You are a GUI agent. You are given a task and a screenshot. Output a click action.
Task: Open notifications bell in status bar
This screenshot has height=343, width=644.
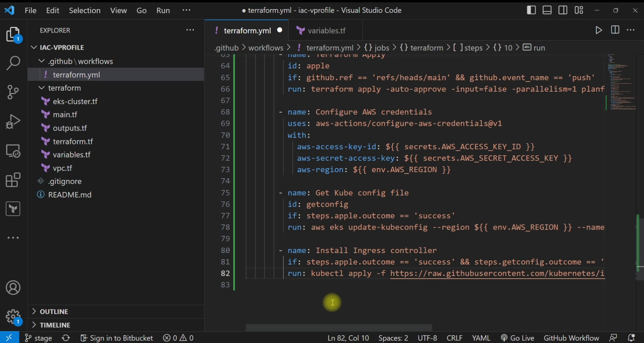coord(632,338)
